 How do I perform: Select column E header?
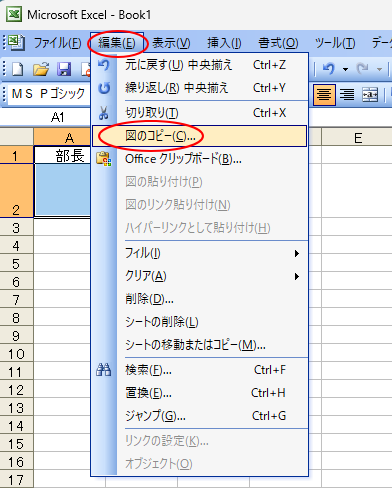pyautogui.click(x=357, y=137)
